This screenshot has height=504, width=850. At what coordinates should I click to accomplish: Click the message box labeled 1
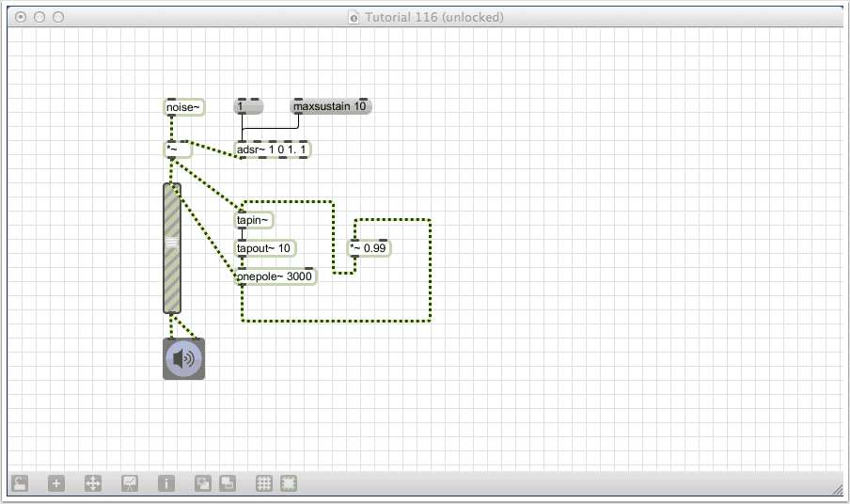[248, 107]
